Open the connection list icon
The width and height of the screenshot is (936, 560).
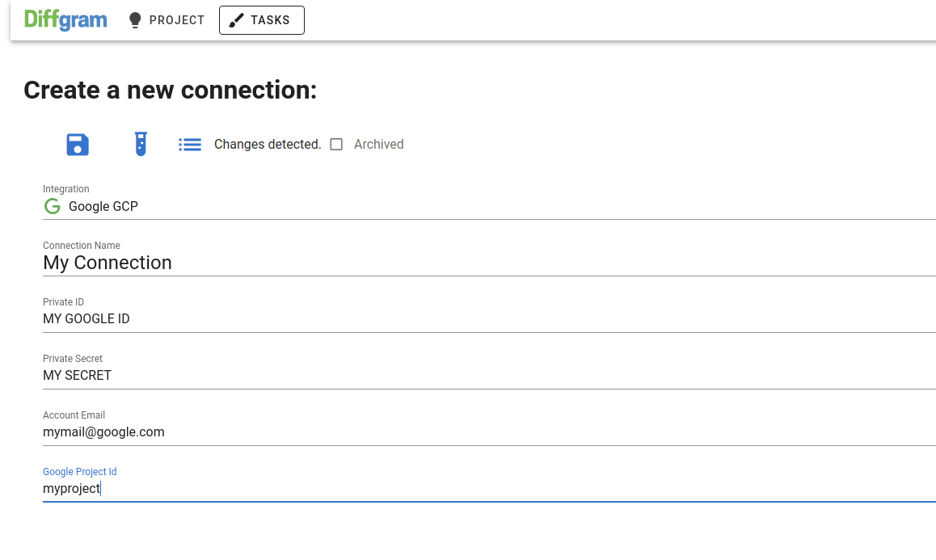click(190, 145)
